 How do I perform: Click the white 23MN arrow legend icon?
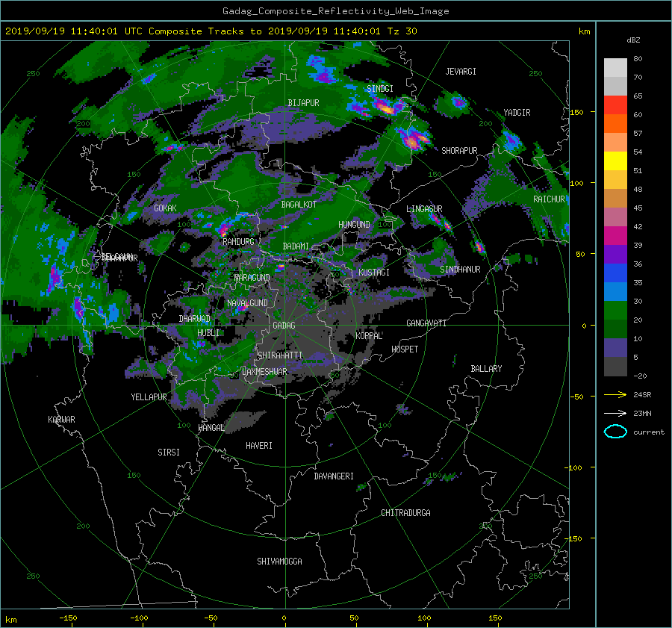tap(615, 413)
